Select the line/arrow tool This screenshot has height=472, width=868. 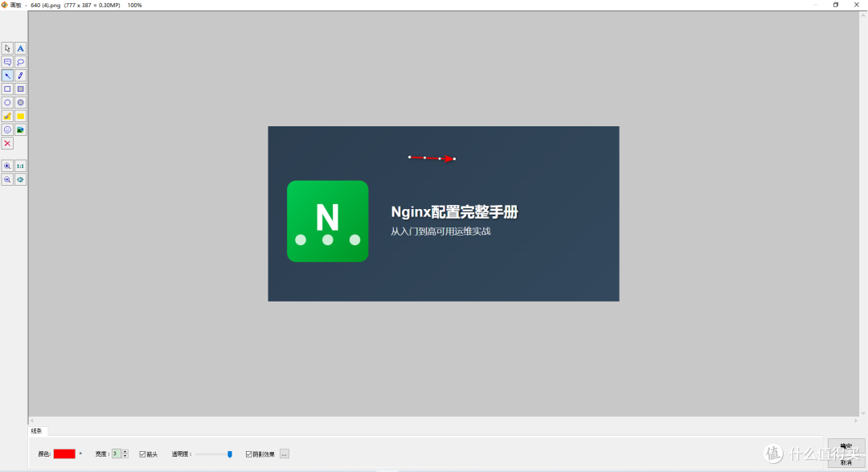pos(7,76)
